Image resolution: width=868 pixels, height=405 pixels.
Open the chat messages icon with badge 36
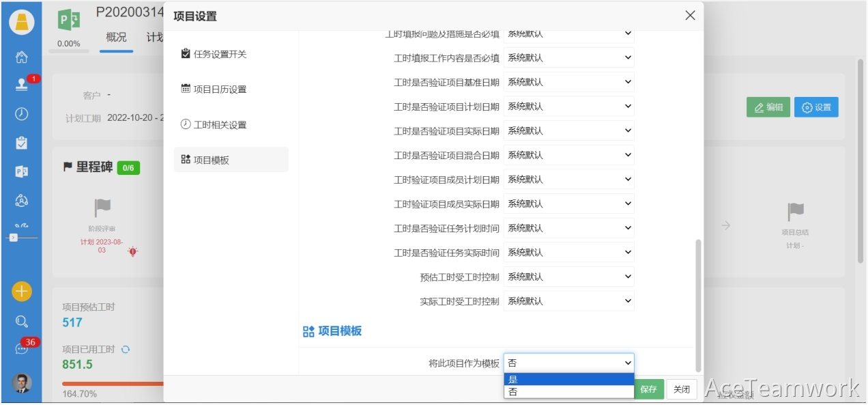(x=21, y=349)
